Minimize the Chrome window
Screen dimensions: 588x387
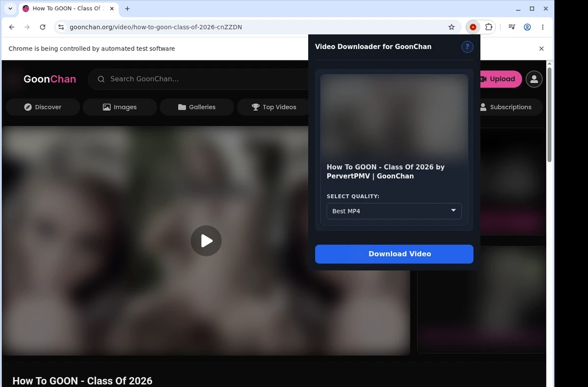point(518,8)
